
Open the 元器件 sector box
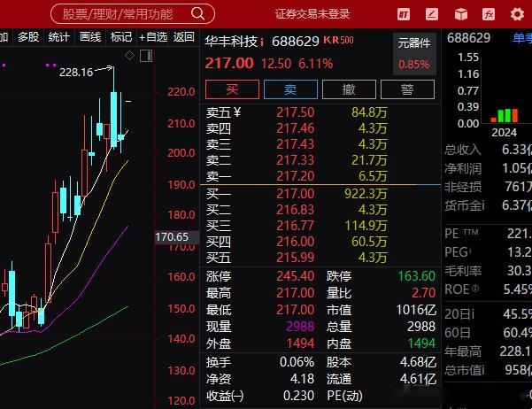pos(414,54)
